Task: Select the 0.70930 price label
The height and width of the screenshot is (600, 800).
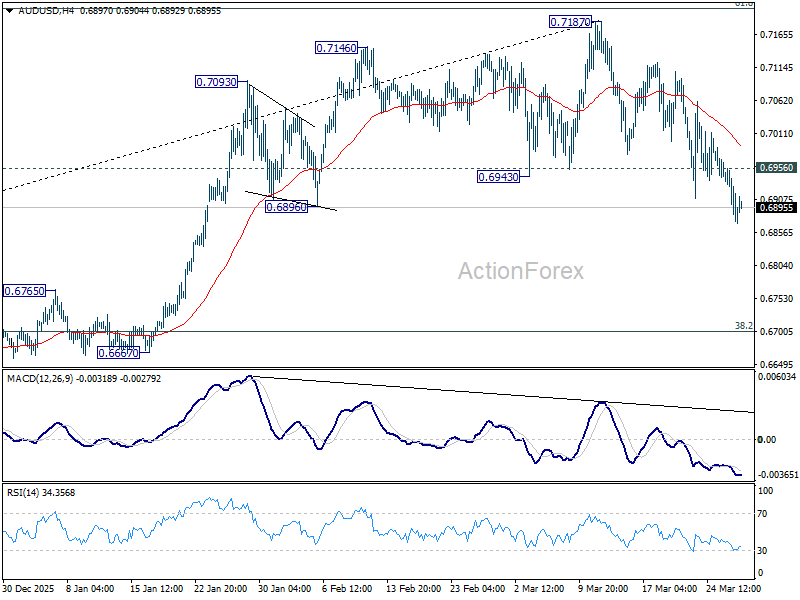Action: tap(216, 82)
